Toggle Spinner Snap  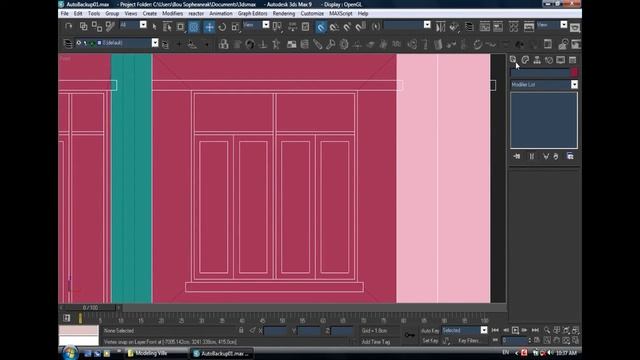coord(360,27)
